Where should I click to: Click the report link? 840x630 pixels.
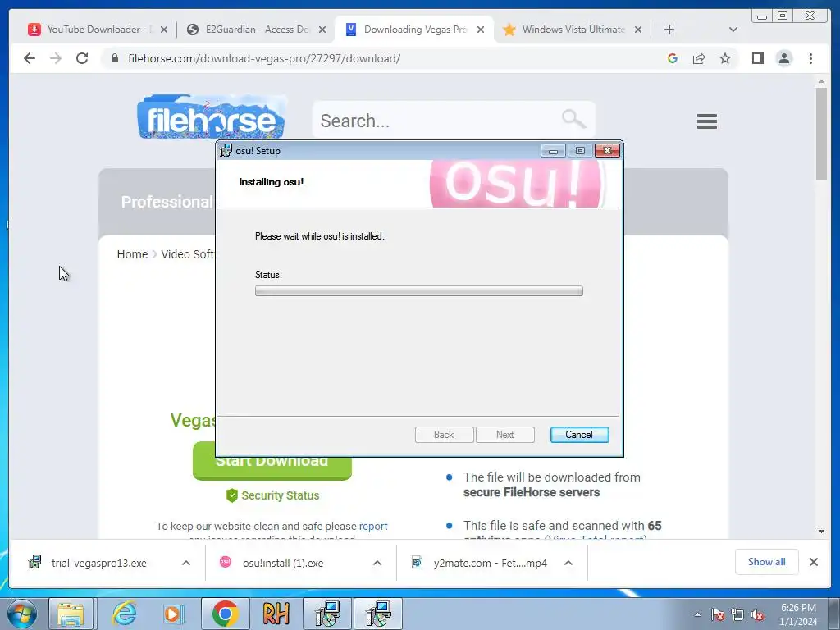point(373,526)
